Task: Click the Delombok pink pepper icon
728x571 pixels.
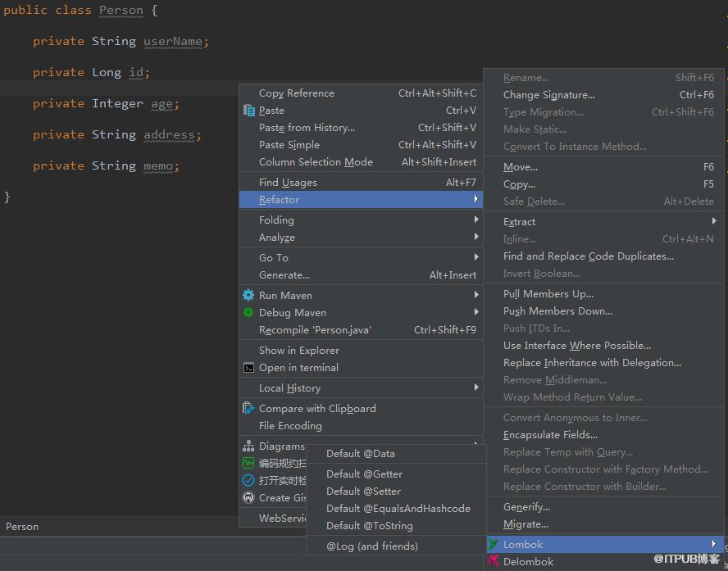Action: 493,561
